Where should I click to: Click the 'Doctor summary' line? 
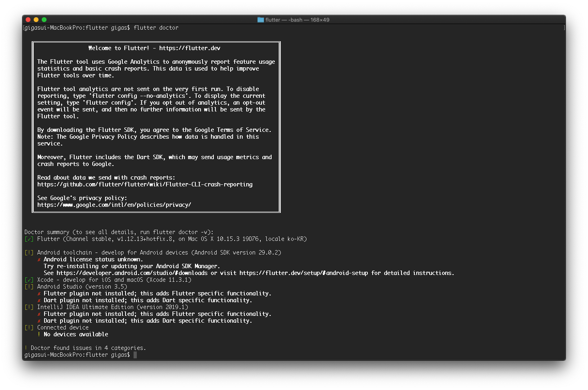[x=119, y=232]
